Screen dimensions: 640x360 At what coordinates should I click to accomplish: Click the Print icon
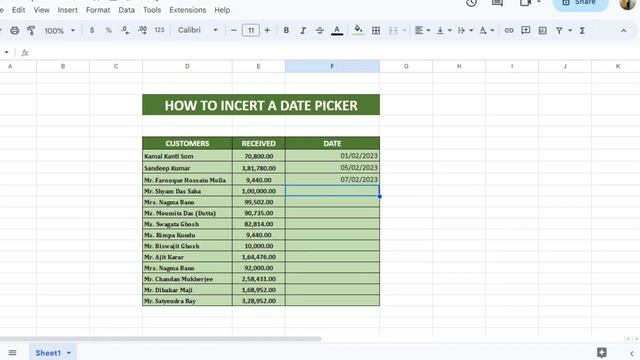coord(15,31)
